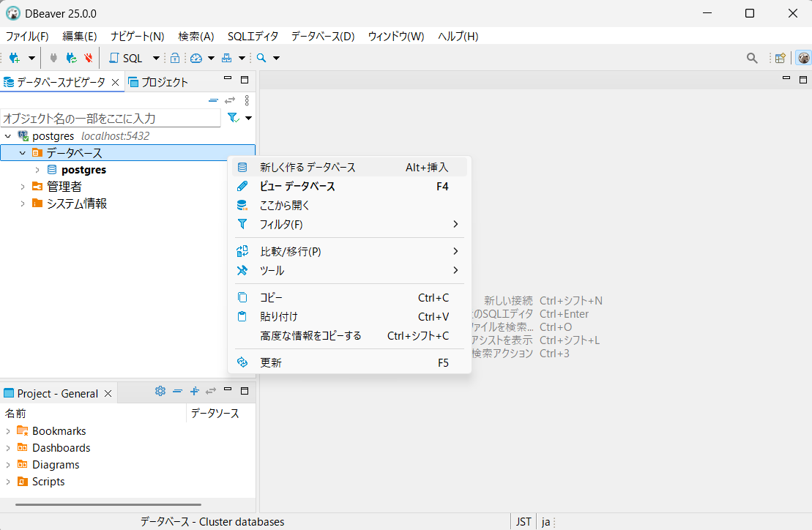The image size is (812, 530).
Task: Click the new database connection plug icon
Action: pos(14,58)
